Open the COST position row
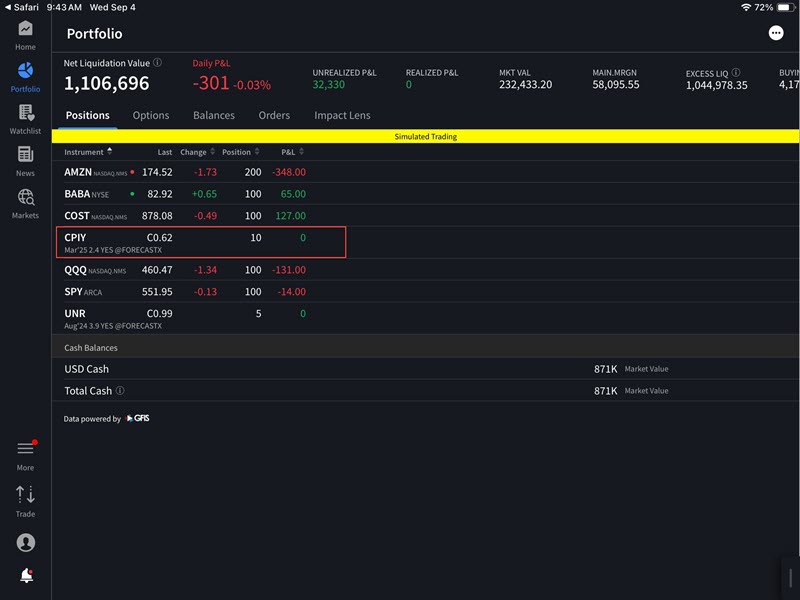 [425, 216]
